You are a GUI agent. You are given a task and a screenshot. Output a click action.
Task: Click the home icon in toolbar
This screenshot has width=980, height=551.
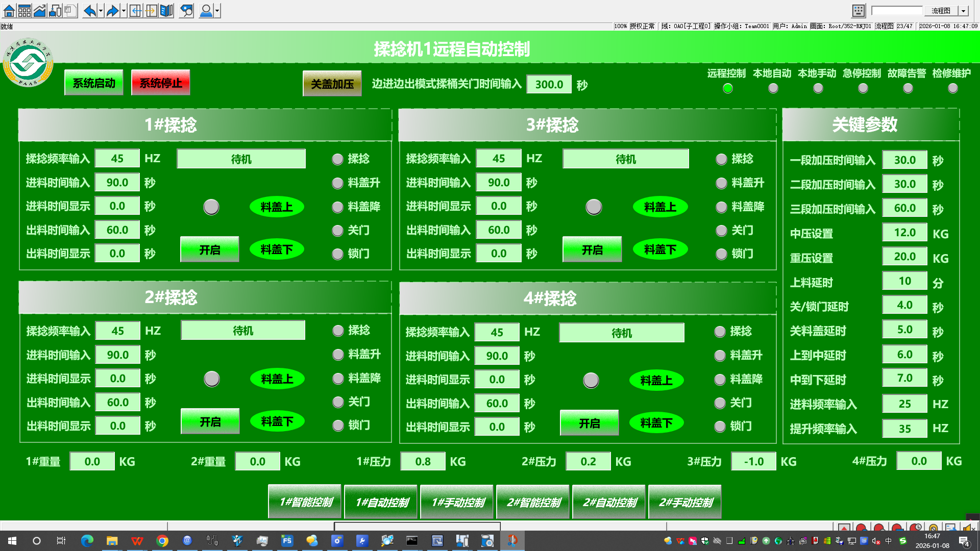pyautogui.click(x=9, y=11)
